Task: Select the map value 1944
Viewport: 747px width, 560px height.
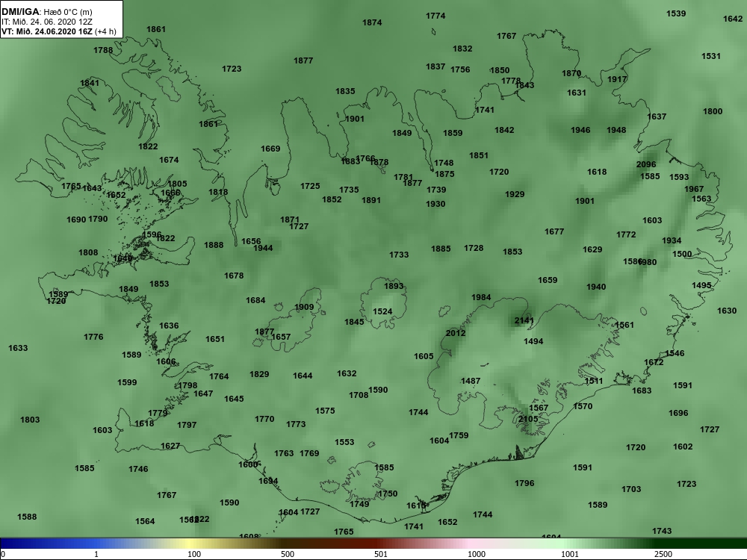Action: [263, 248]
